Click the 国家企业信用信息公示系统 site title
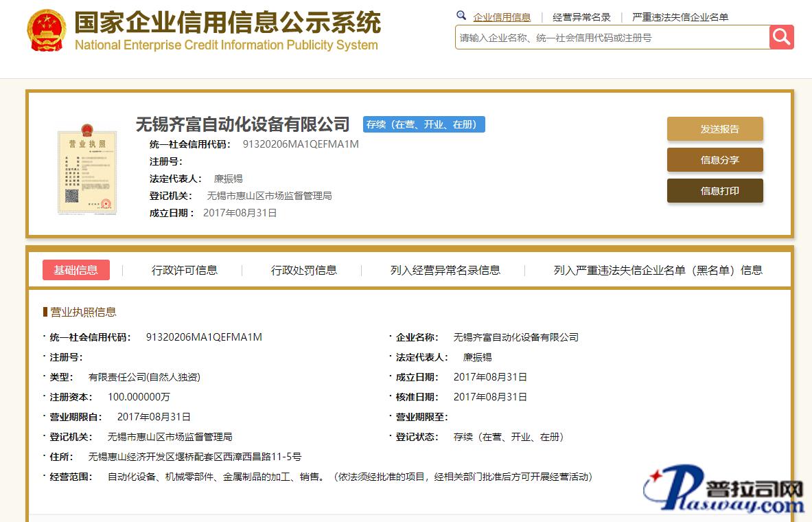This screenshot has height=522, width=812. [227, 24]
